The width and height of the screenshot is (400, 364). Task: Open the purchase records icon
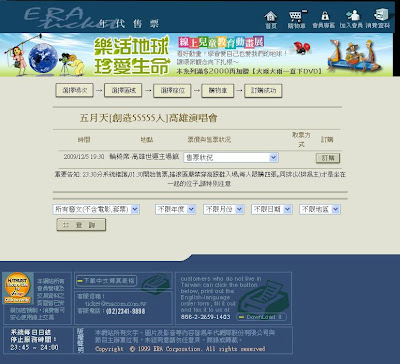click(x=378, y=19)
